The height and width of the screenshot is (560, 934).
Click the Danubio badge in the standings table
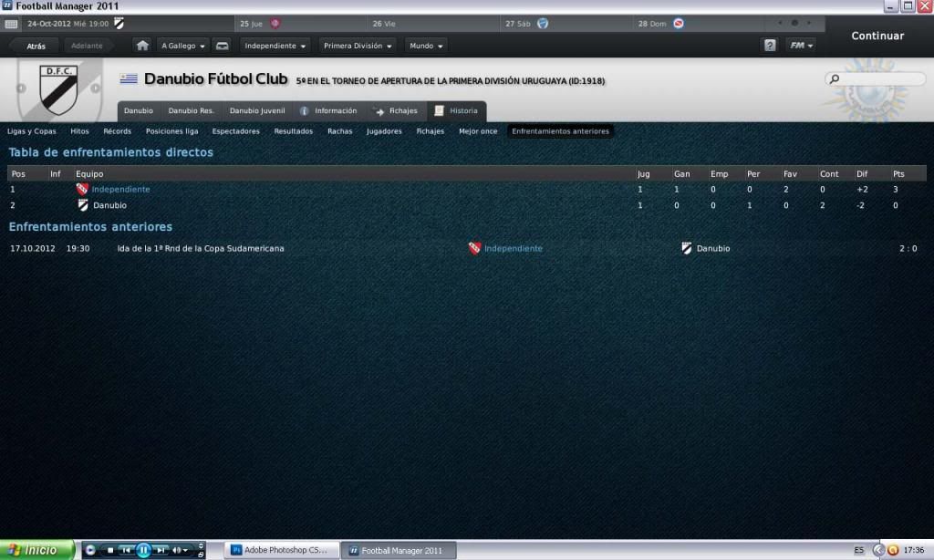83,205
